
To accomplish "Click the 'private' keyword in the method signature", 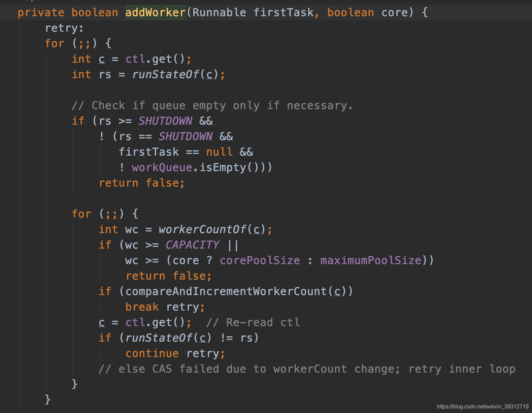I will (41, 12).
